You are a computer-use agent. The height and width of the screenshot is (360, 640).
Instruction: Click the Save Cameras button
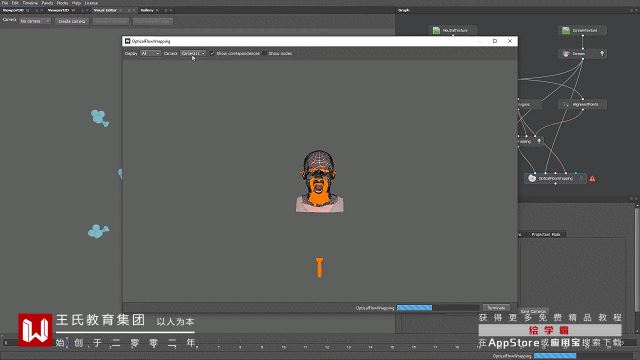(533, 311)
